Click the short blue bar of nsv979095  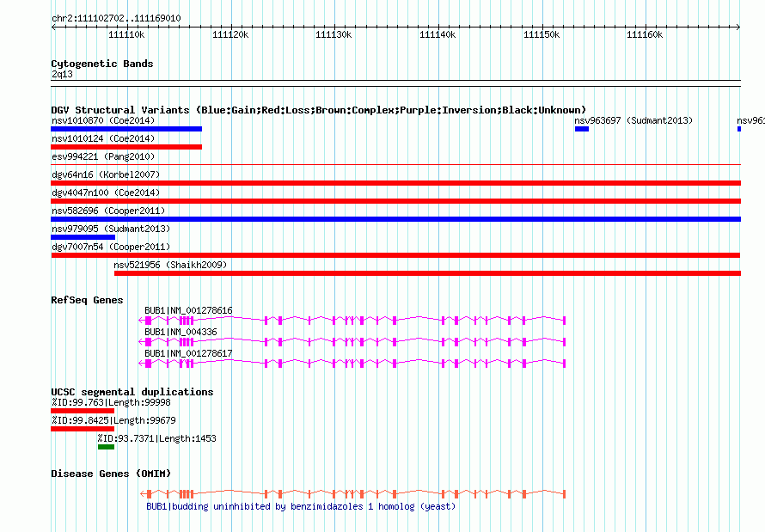pyautogui.click(x=83, y=237)
